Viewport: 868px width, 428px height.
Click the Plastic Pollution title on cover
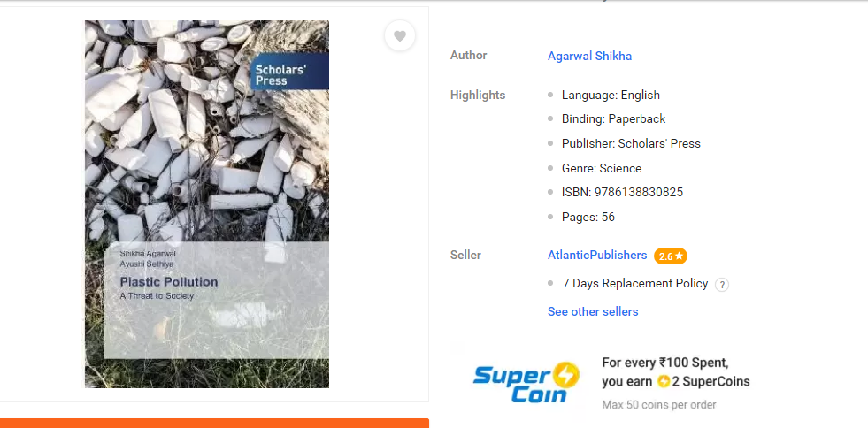(x=169, y=282)
